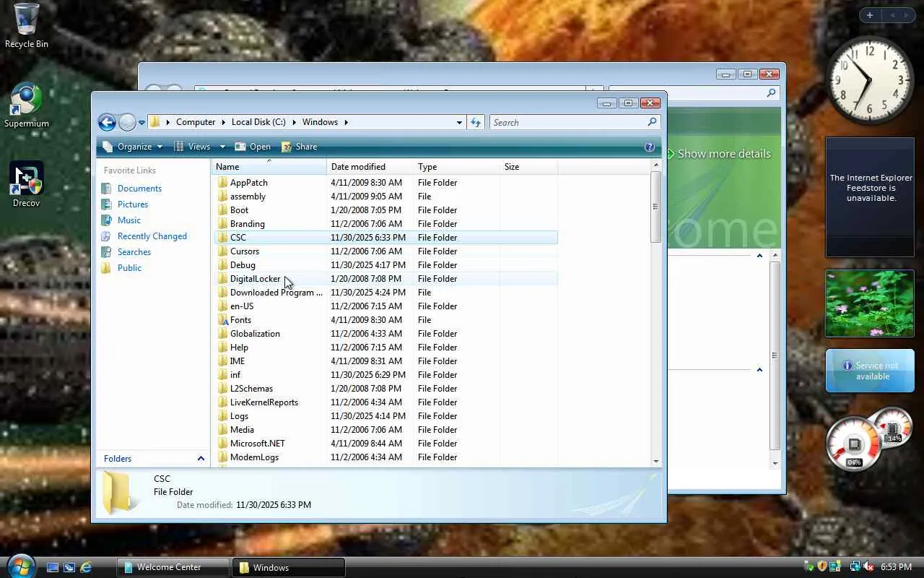
Task: Sort files by the Size column header
Action: coord(528,167)
